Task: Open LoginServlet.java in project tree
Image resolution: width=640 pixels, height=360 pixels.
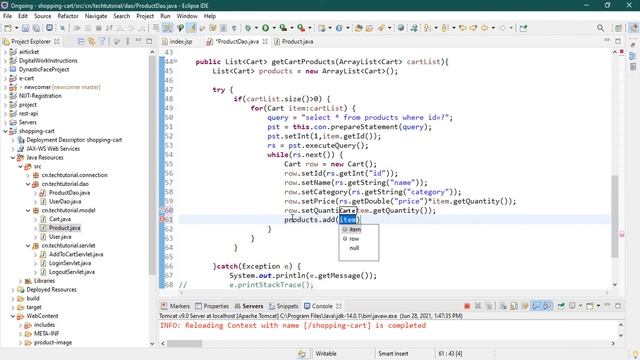Action: coord(70,263)
